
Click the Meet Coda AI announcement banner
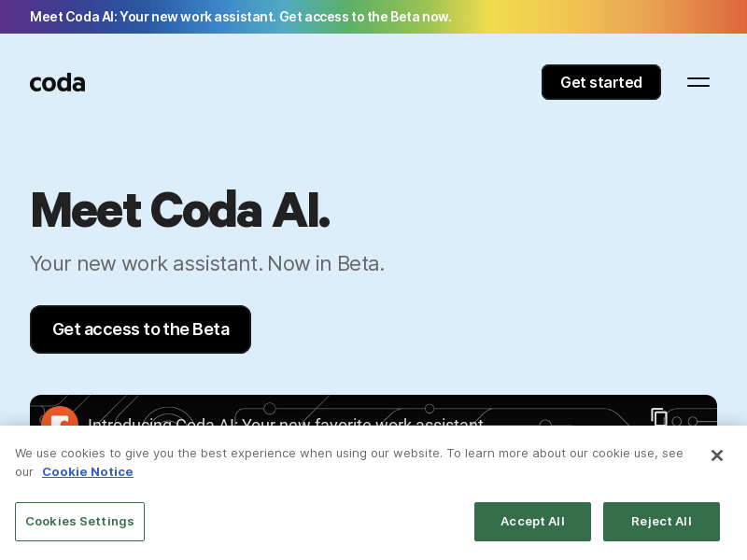pyautogui.click(x=241, y=17)
